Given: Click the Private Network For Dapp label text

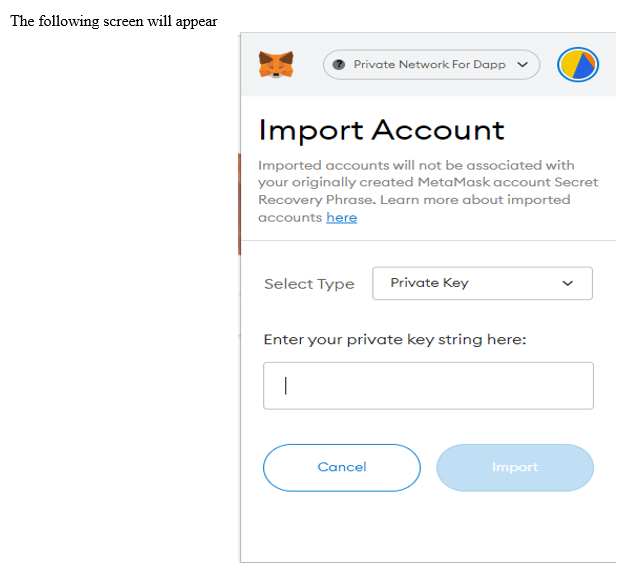Looking at the screenshot, I should tap(430, 65).
